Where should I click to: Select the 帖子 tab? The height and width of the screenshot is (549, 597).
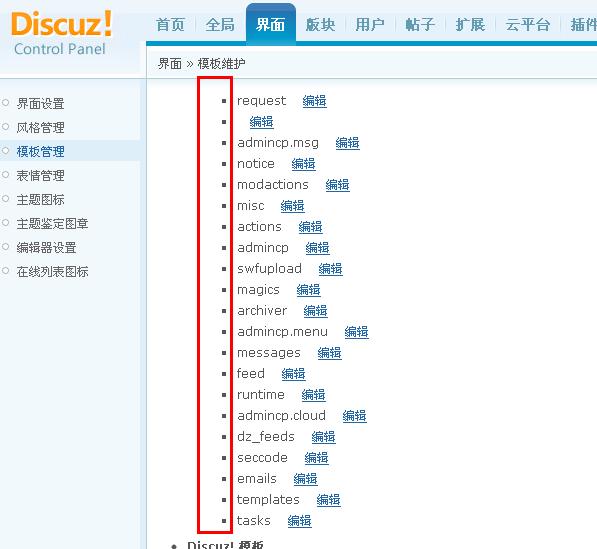coord(420,25)
